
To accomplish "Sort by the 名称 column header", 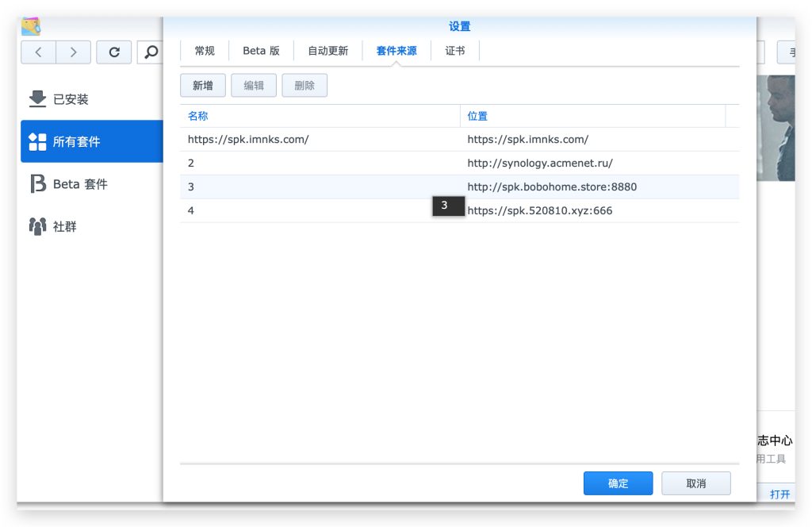I will click(320, 116).
